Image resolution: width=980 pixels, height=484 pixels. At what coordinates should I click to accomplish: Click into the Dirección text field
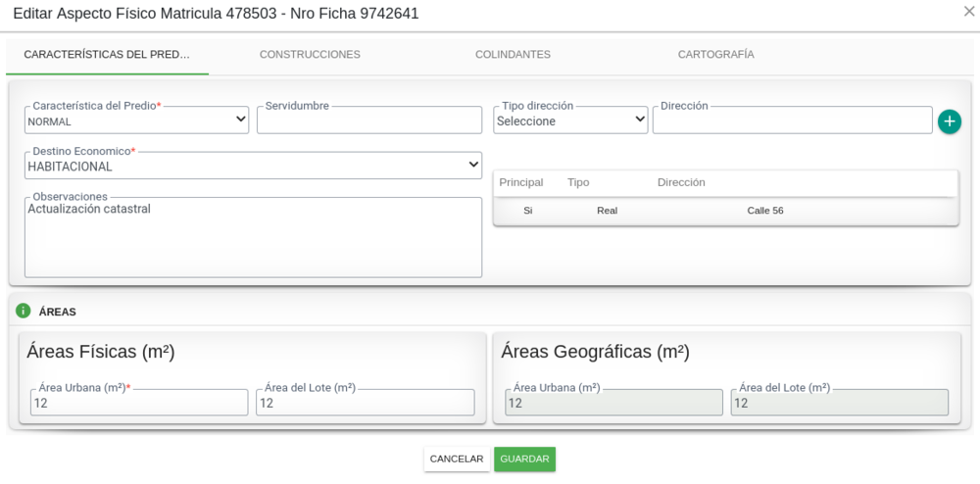pyautogui.click(x=791, y=121)
